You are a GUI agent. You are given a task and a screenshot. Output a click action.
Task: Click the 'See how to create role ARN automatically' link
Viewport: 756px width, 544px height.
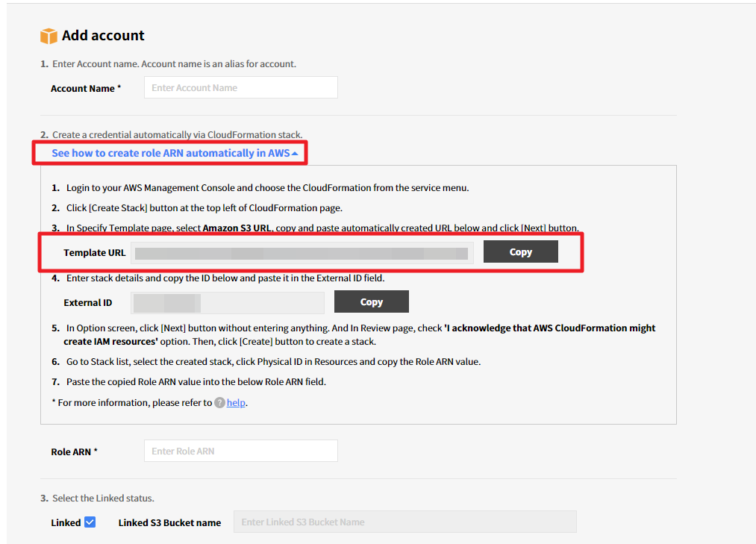pyautogui.click(x=170, y=153)
